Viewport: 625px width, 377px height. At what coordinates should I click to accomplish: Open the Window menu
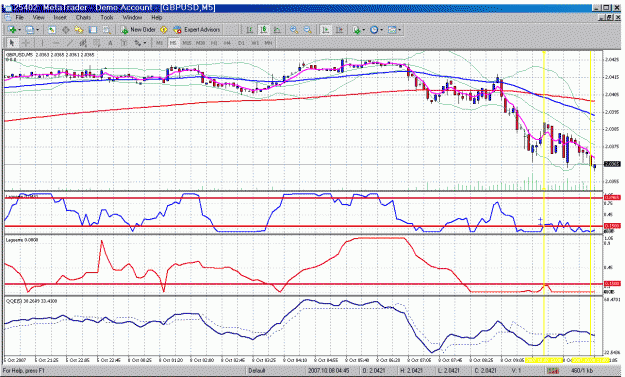click(x=132, y=17)
